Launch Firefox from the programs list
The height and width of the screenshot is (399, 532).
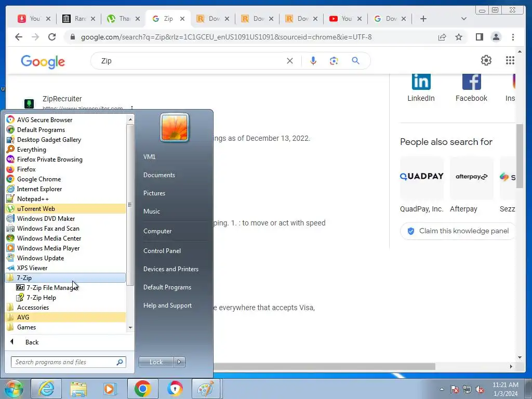click(x=66, y=169)
